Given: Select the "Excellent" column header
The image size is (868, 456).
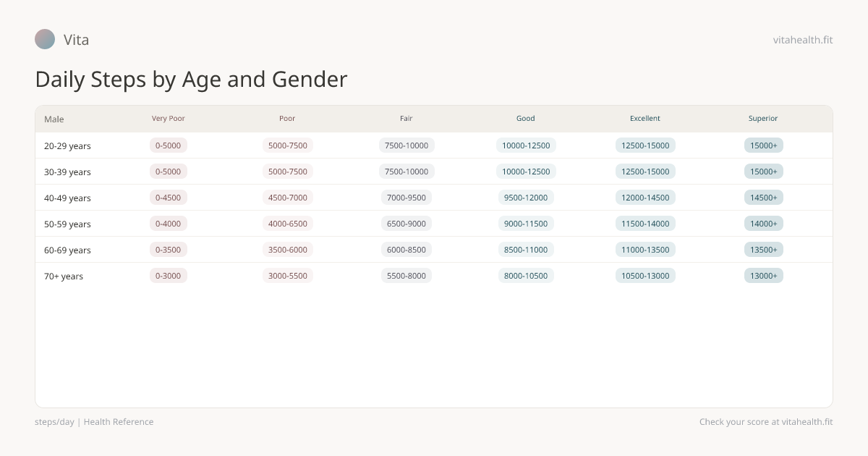Looking at the screenshot, I should (645, 119).
